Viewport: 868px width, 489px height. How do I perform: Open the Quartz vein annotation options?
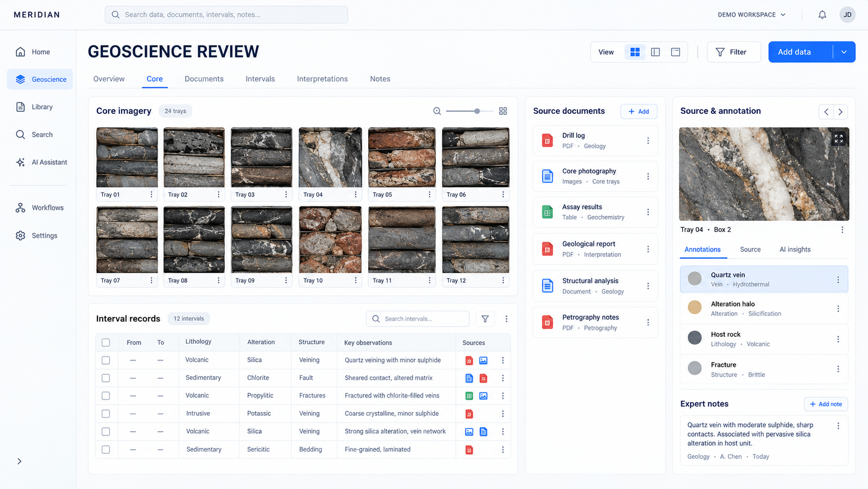coord(838,280)
